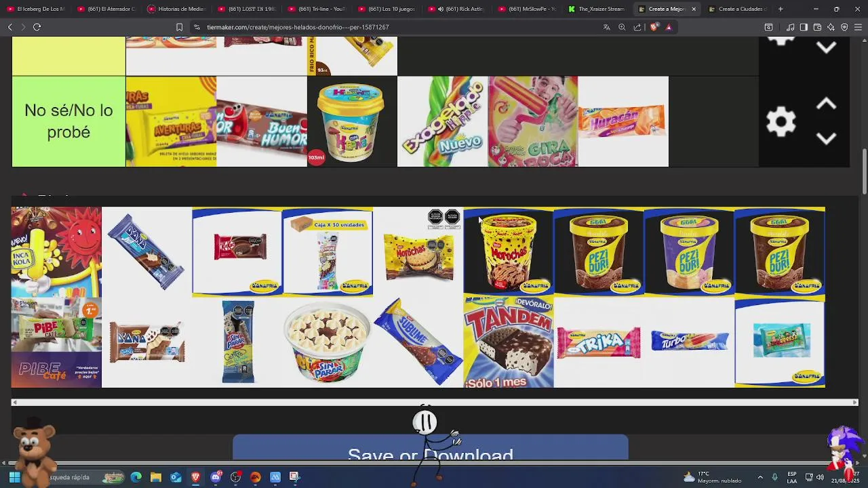
Task: Pick the Turbo popsicle image
Action: pos(689,342)
